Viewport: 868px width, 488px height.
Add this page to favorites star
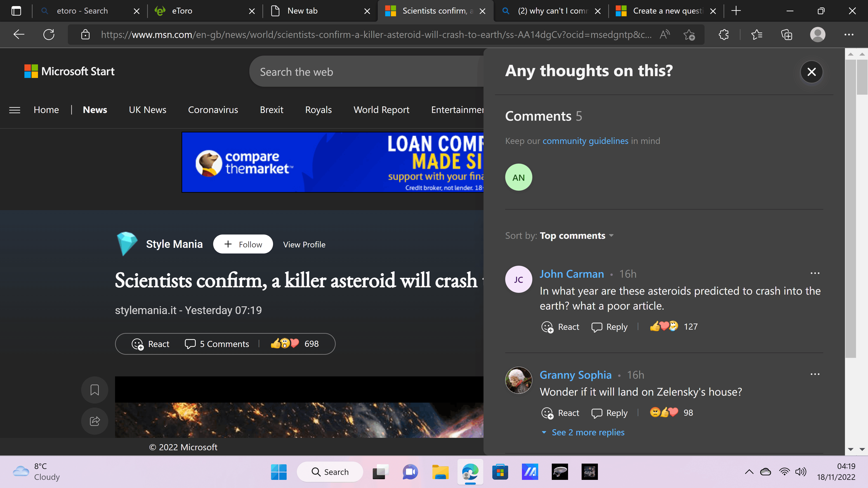pos(689,35)
